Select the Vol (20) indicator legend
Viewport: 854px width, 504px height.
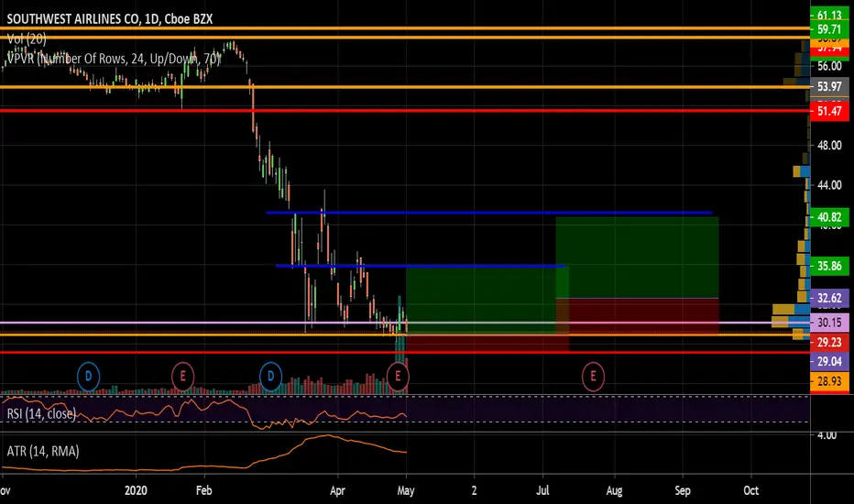pos(27,38)
